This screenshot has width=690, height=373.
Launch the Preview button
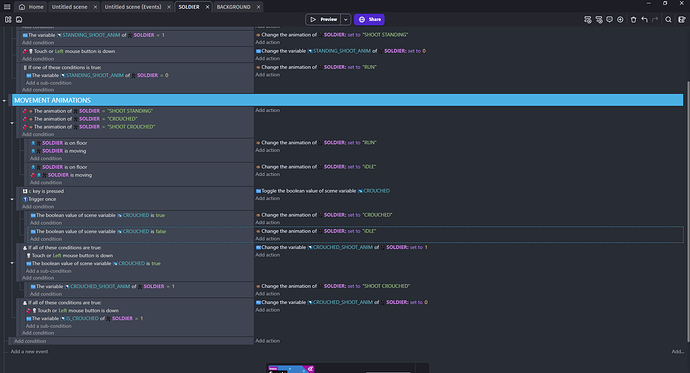(323, 19)
